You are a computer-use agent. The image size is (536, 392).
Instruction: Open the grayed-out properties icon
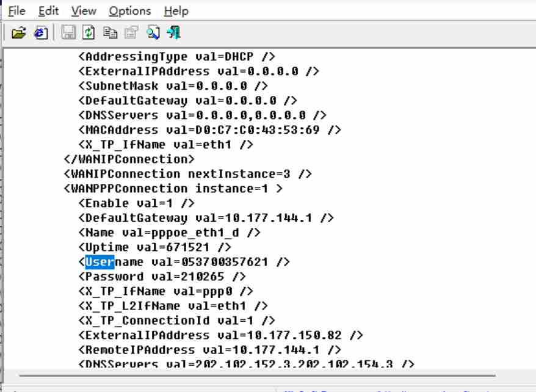(131, 33)
